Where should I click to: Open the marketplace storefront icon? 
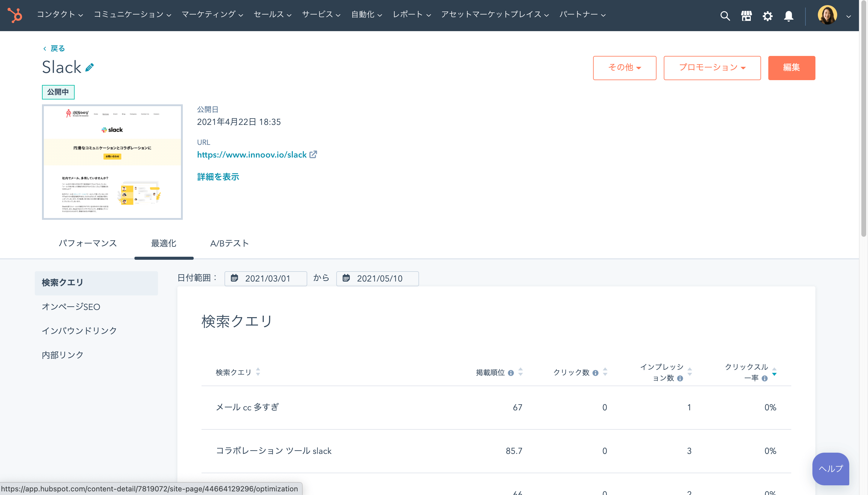[746, 16]
